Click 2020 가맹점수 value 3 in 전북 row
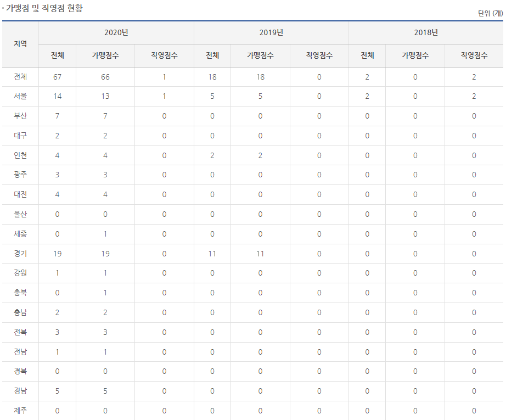506x420 pixels. pos(105,332)
